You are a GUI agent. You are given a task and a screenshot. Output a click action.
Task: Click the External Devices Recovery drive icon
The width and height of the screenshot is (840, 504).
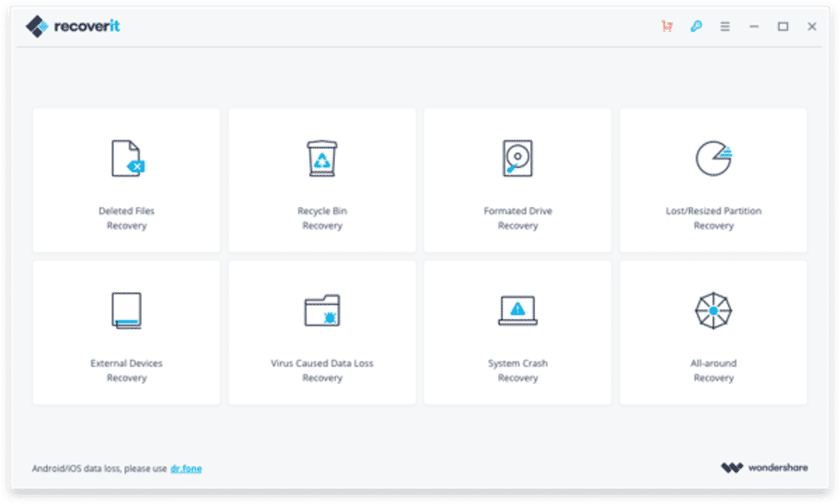point(126,310)
